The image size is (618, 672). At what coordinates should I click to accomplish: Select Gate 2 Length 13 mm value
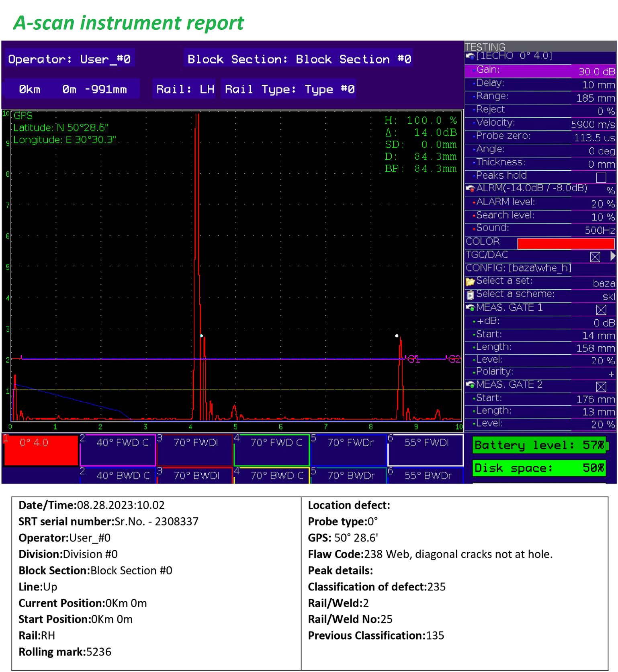tap(599, 412)
